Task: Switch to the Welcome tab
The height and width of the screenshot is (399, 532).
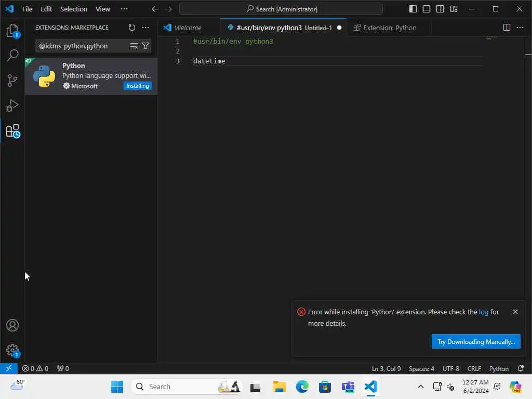Action: click(x=188, y=28)
